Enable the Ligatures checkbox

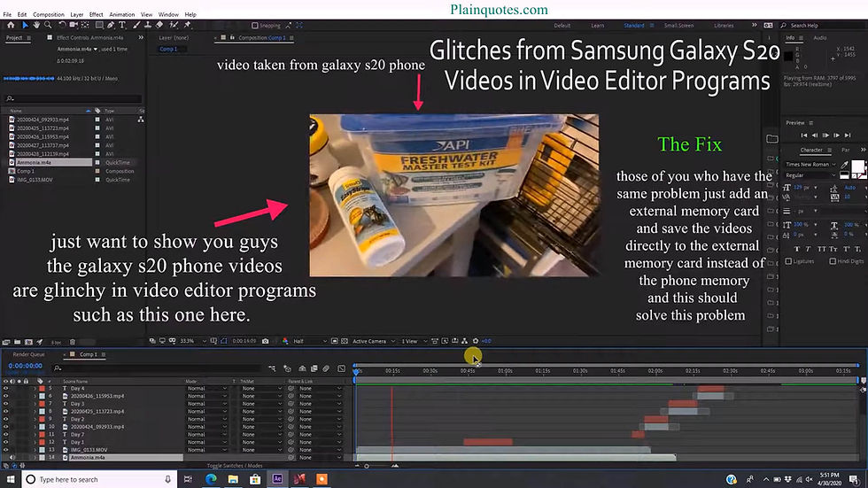click(x=789, y=261)
